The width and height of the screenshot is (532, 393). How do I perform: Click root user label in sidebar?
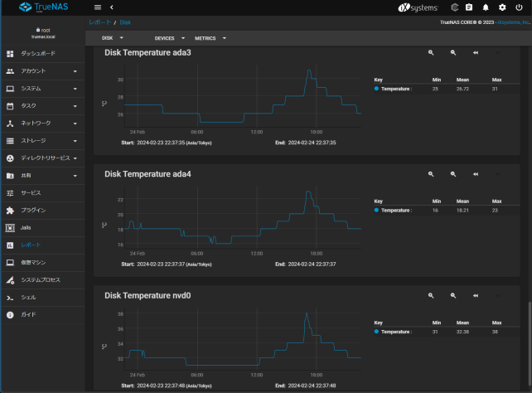[x=43, y=30]
